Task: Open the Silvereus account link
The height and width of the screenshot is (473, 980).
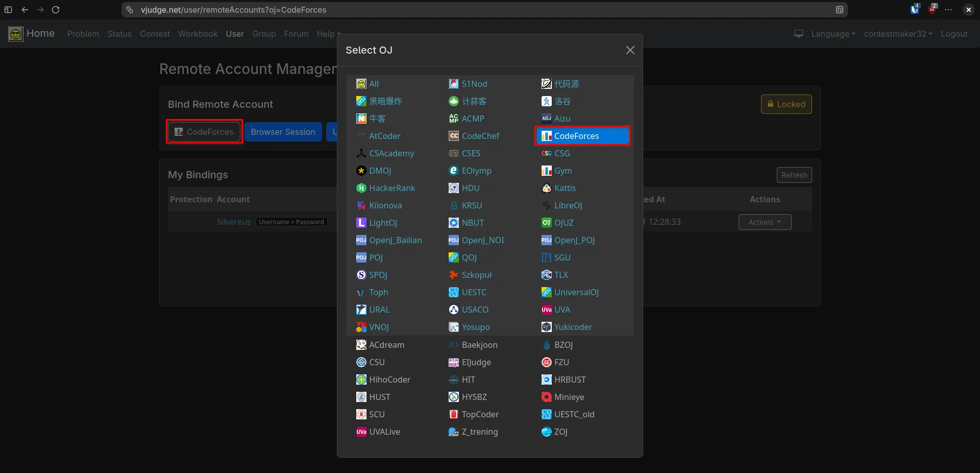Action: pyautogui.click(x=234, y=222)
